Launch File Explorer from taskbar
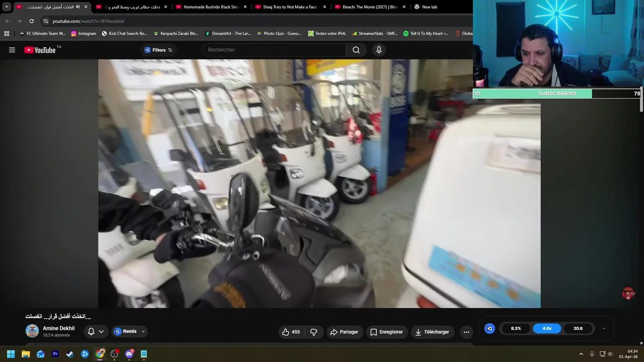This screenshot has width=644, height=362. coord(26,354)
